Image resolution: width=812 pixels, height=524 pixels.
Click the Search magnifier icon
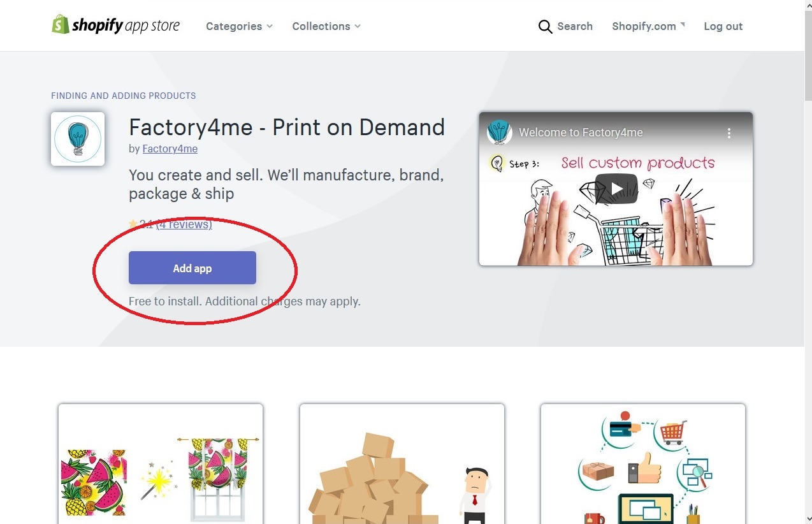(545, 27)
